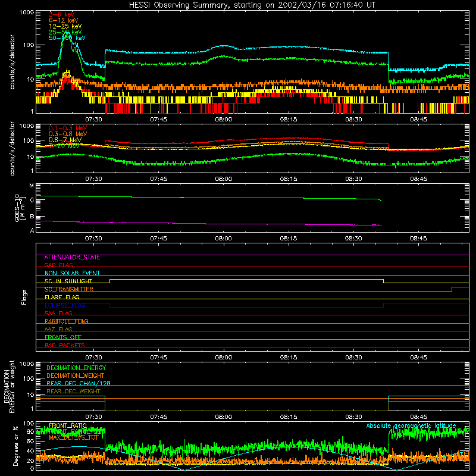Screen dimensions: 476x476
Task: Click the 7-20 MeV legend label
Action: pos(64,146)
